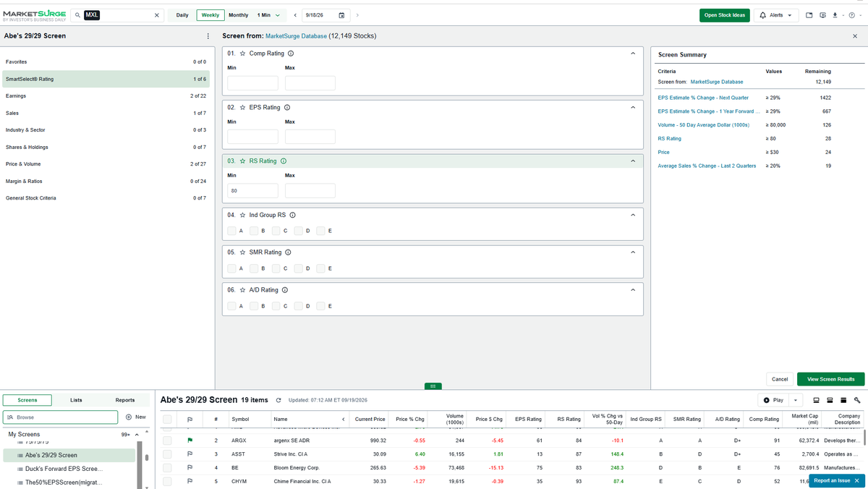Open the Play options dropdown arrow
The image size is (868, 489).
tap(796, 400)
